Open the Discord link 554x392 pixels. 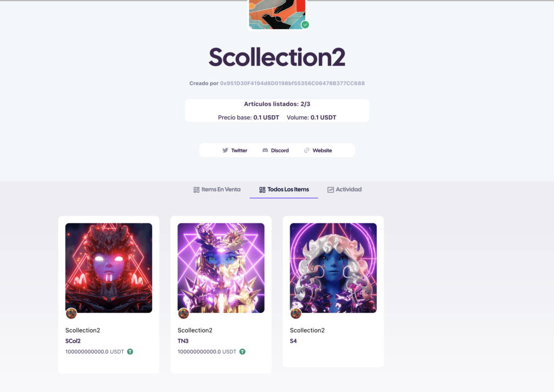275,150
